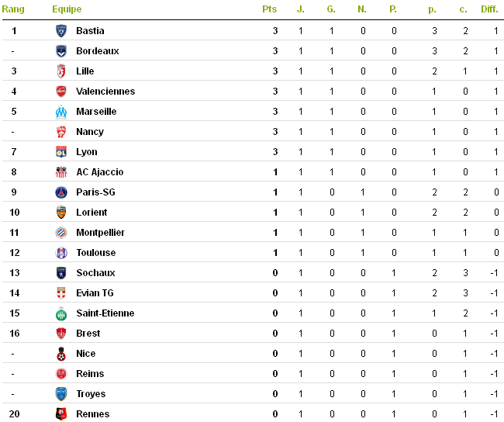Viewport: 504px width, 422px height.
Task: Open the Valenciennes team link
Action: click(105, 92)
